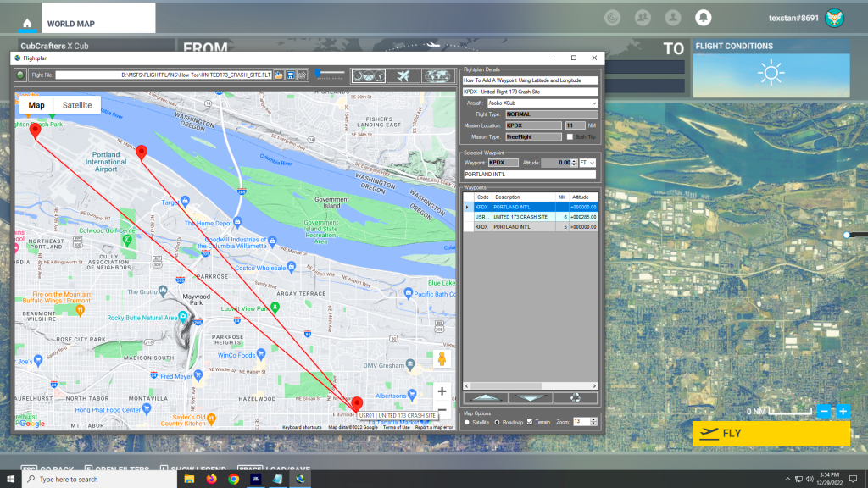Click the world map globe toolbar button
Image resolution: width=868 pixels, height=488 pixels.
437,75
